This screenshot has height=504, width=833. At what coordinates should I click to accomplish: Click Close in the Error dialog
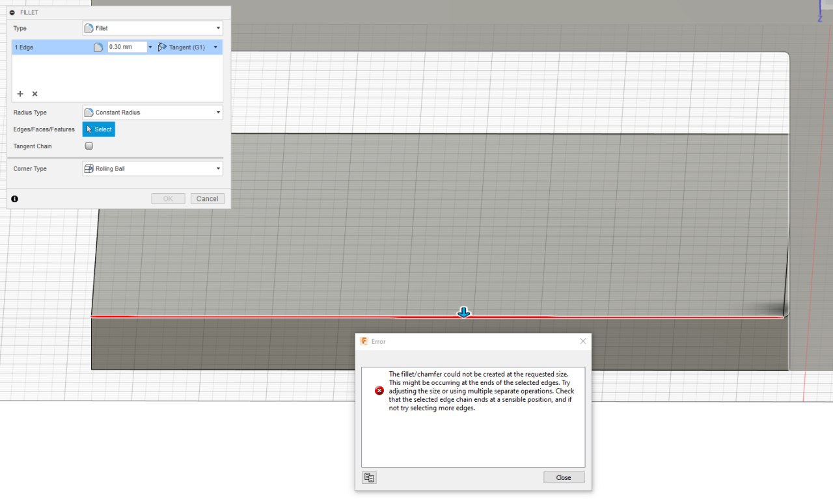tap(564, 477)
